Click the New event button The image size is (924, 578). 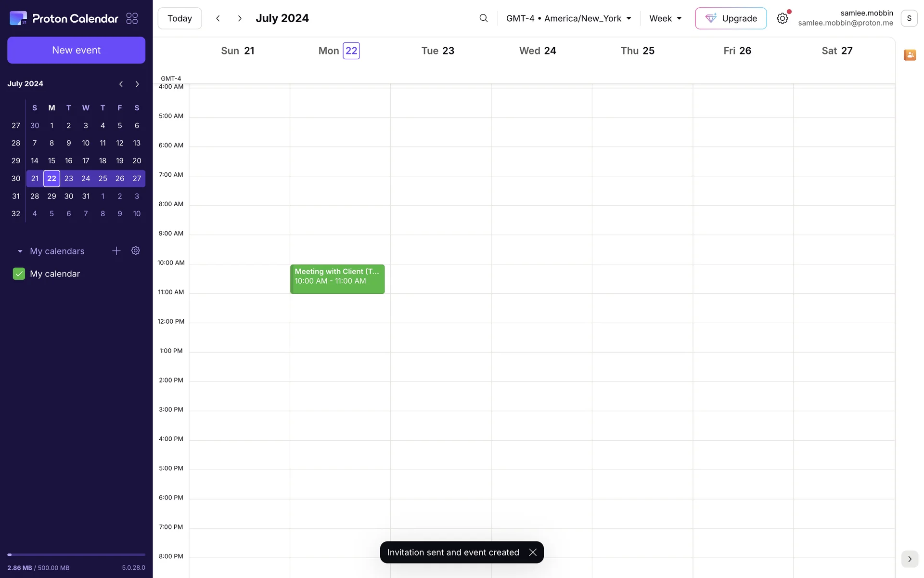(x=76, y=50)
